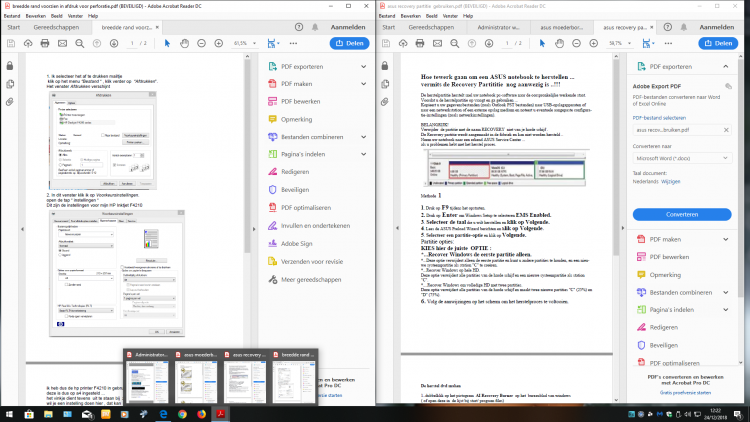
Task: Open the 61,5% zoom level dropdown
Action: tap(246, 44)
